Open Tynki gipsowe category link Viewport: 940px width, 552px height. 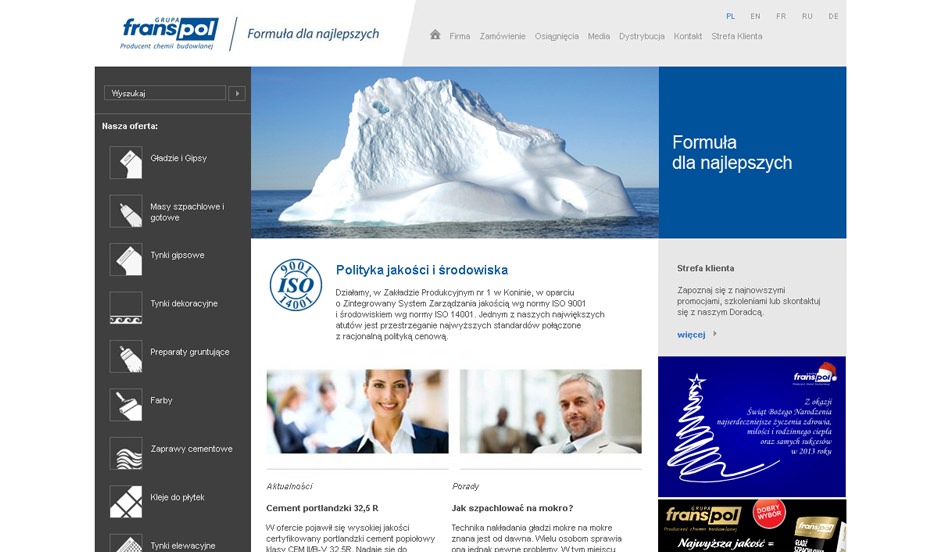tap(177, 255)
